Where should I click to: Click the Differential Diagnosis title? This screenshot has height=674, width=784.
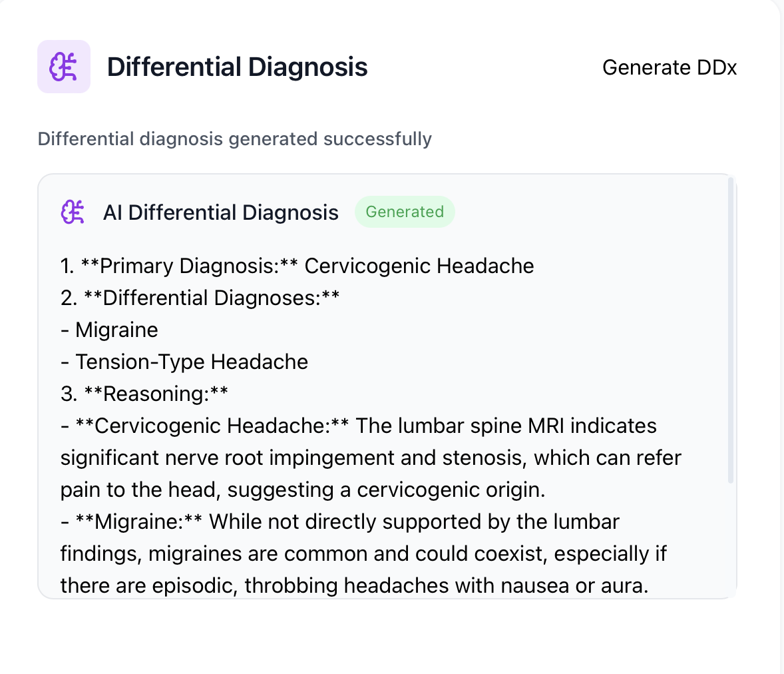238,67
